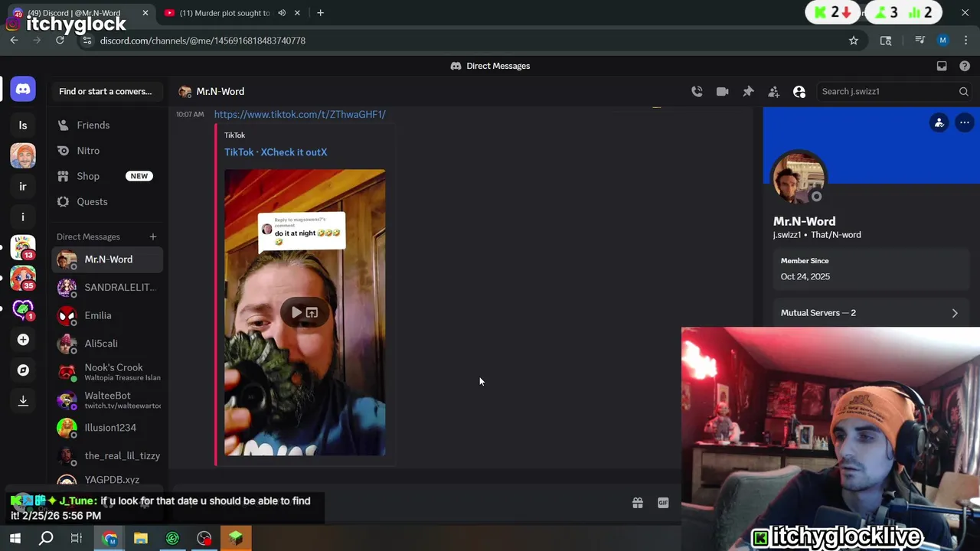The width and height of the screenshot is (980, 551).
Task: Reload the Discord page
Action: coord(60,41)
